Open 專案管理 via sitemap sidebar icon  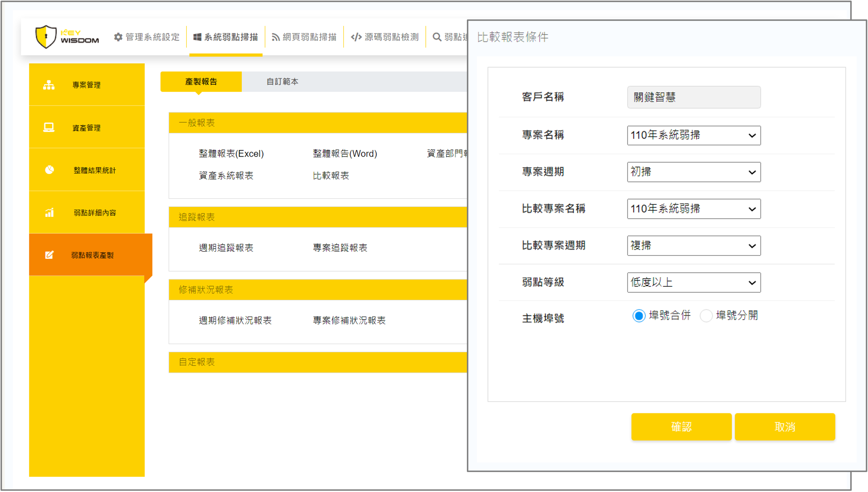[x=49, y=85]
